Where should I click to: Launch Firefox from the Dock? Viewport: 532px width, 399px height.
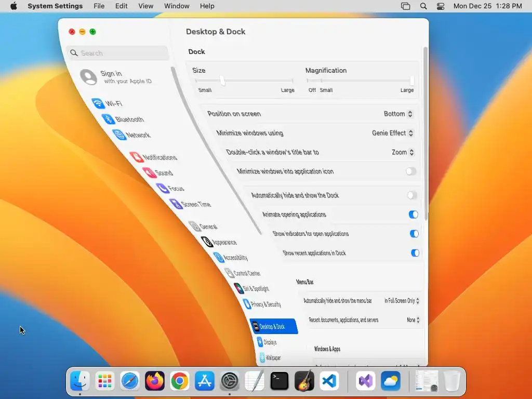(155, 381)
